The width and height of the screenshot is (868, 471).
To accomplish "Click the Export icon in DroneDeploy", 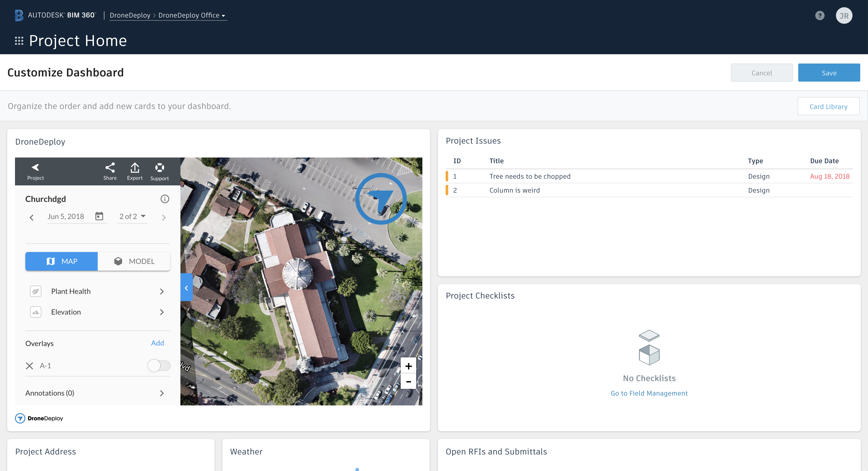I will pos(135,171).
